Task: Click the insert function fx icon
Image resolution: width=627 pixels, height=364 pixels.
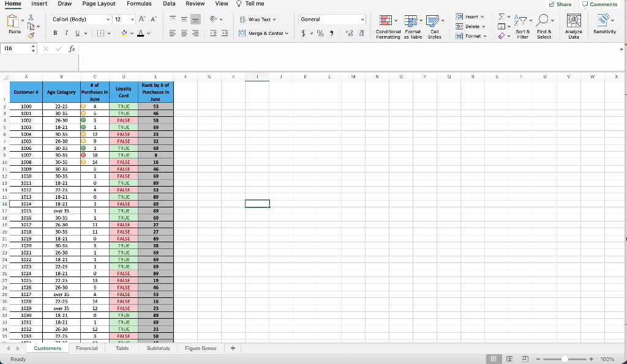Action: (x=72, y=49)
